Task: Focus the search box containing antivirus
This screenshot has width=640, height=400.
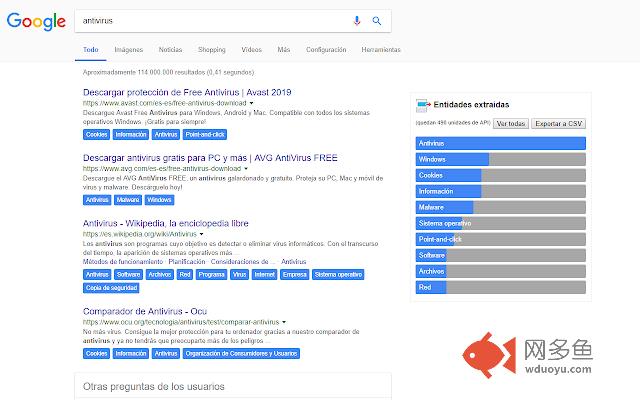Action: (x=210, y=20)
